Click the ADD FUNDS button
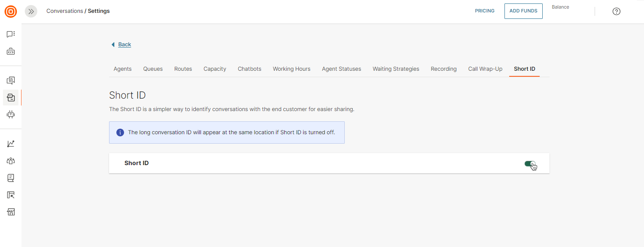The height and width of the screenshot is (247, 644). [523, 11]
